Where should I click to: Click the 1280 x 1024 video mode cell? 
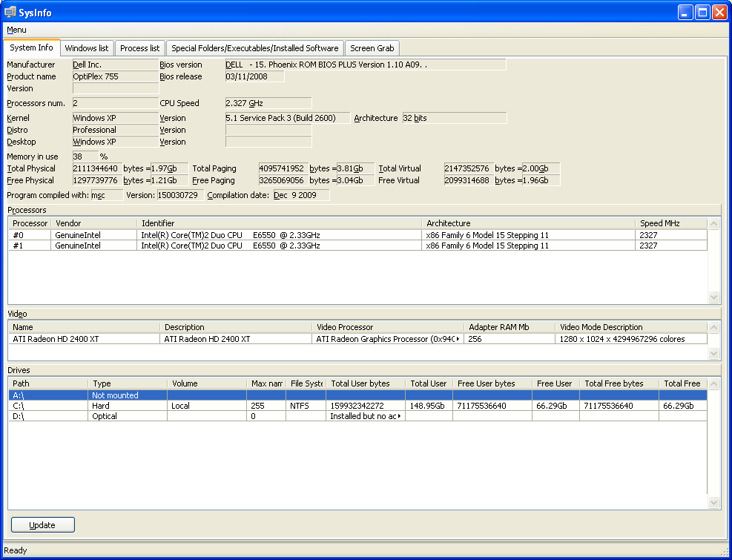(630, 339)
